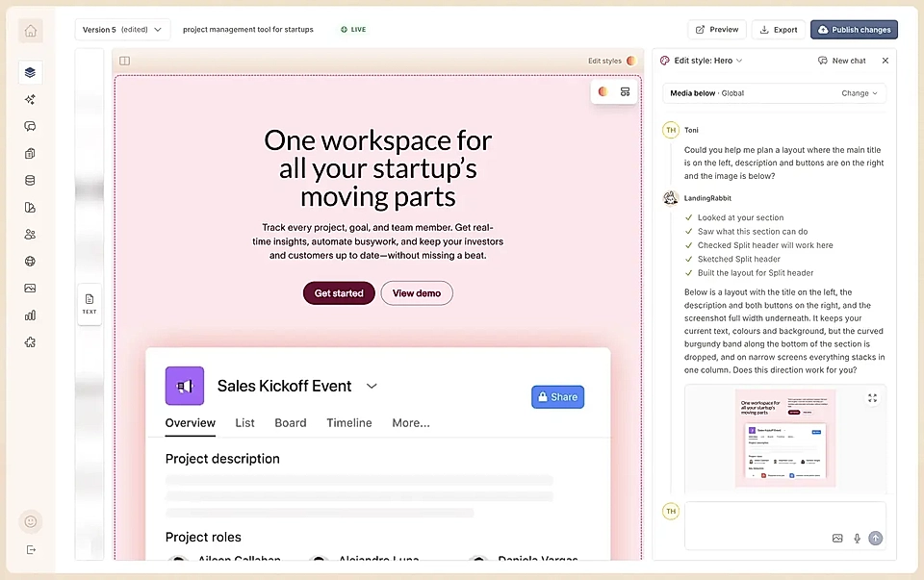Expand the layout preview thumbnail in chat

(873, 398)
